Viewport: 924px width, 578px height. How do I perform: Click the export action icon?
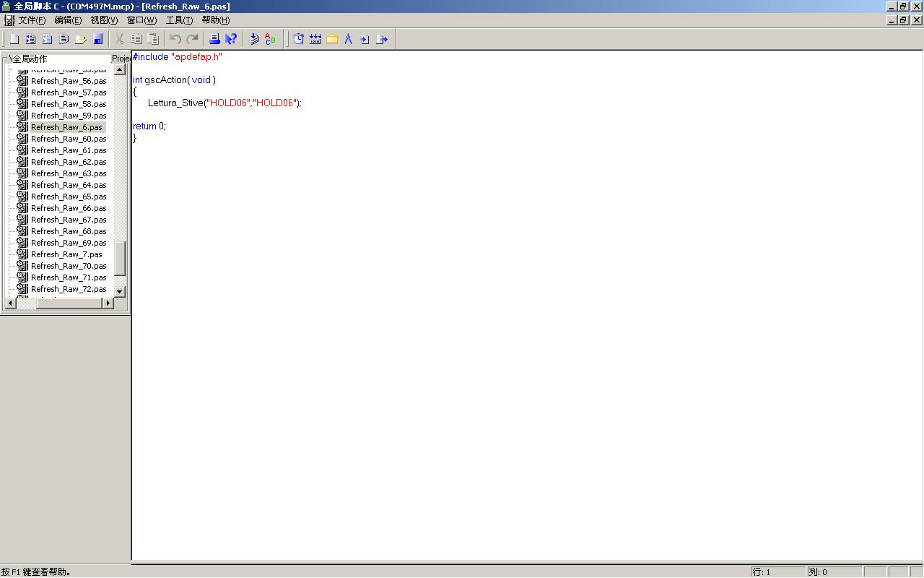click(382, 39)
